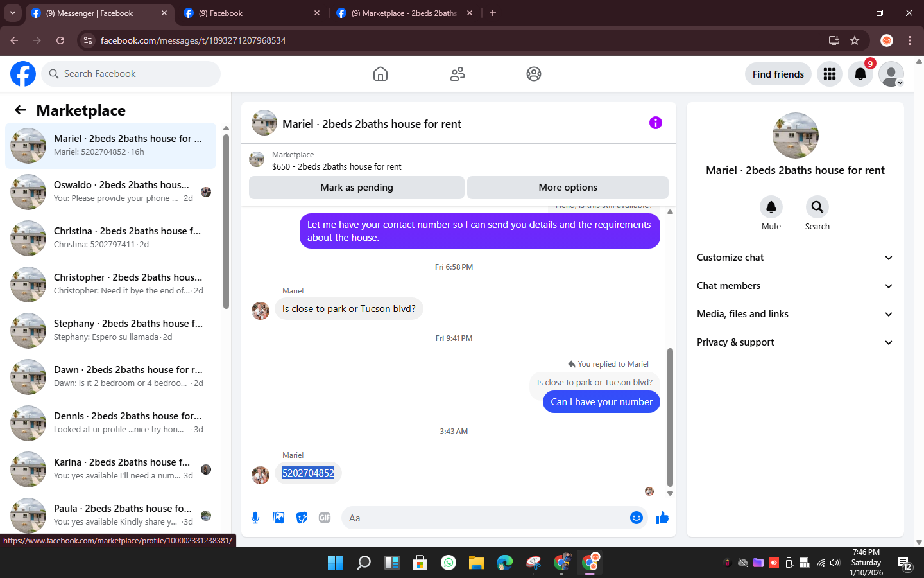
Task: Expand the Customize chat section
Action: point(795,258)
